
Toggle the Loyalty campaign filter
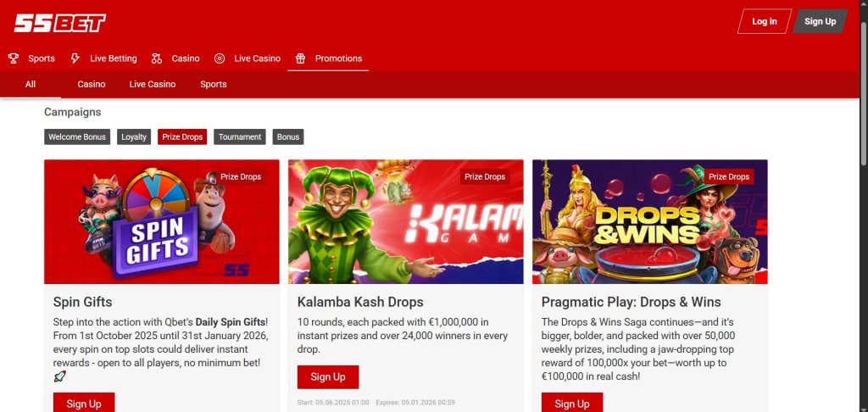[134, 136]
